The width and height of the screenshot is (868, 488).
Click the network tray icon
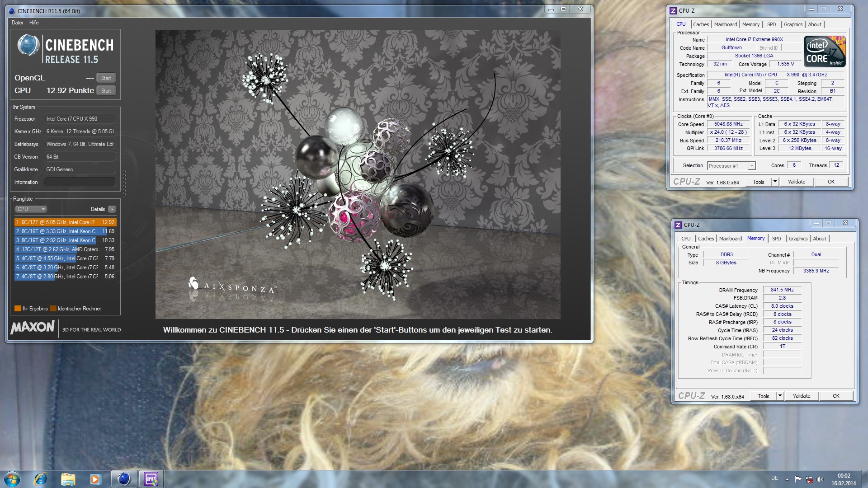(x=809, y=479)
